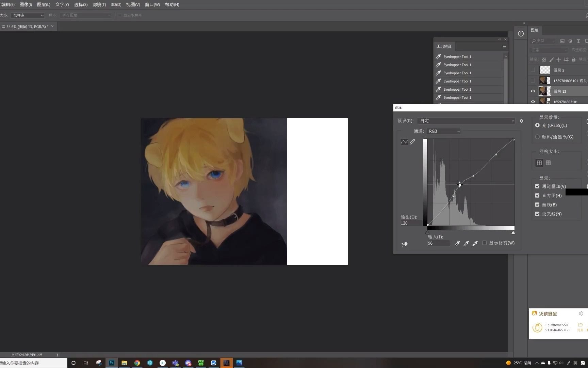
Task: Click the Windows Cortana search circle
Action: 73,363
